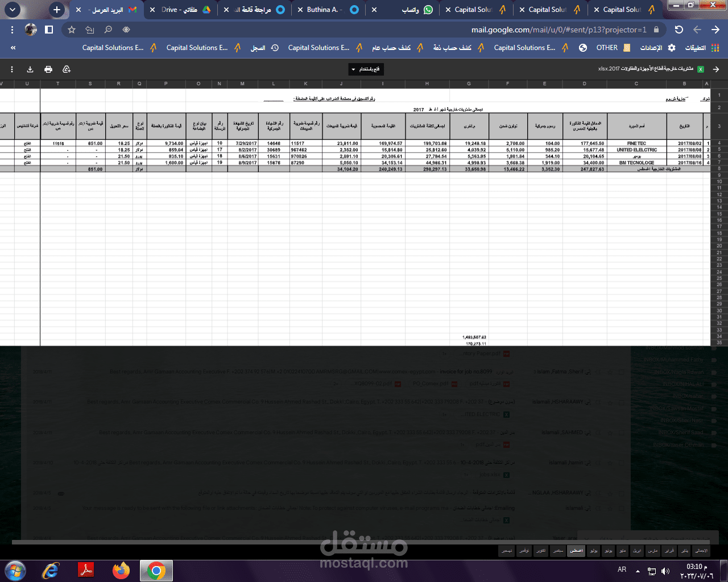Open the zoom magnifier in the address bar
This screenshot has width=728, height=582.
click(108, 30)
